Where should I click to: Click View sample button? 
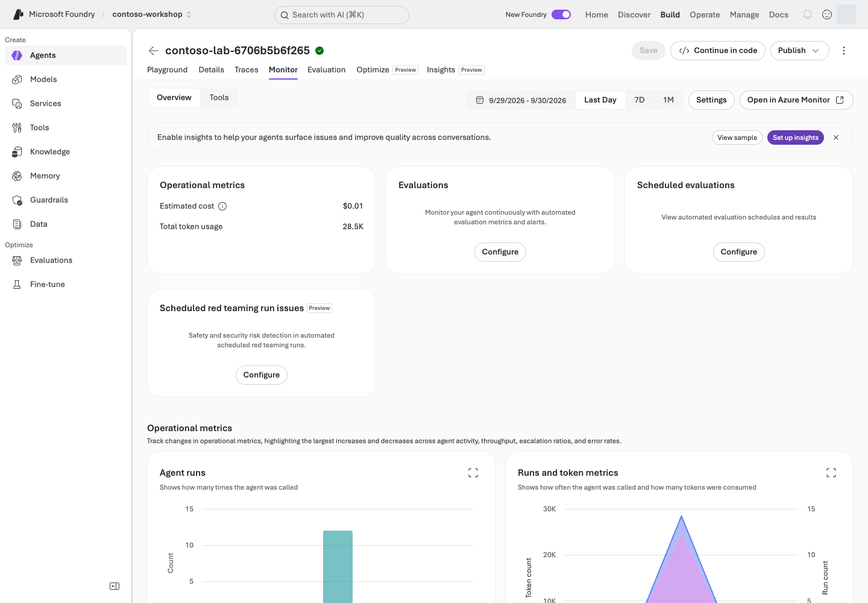[737, 137]
